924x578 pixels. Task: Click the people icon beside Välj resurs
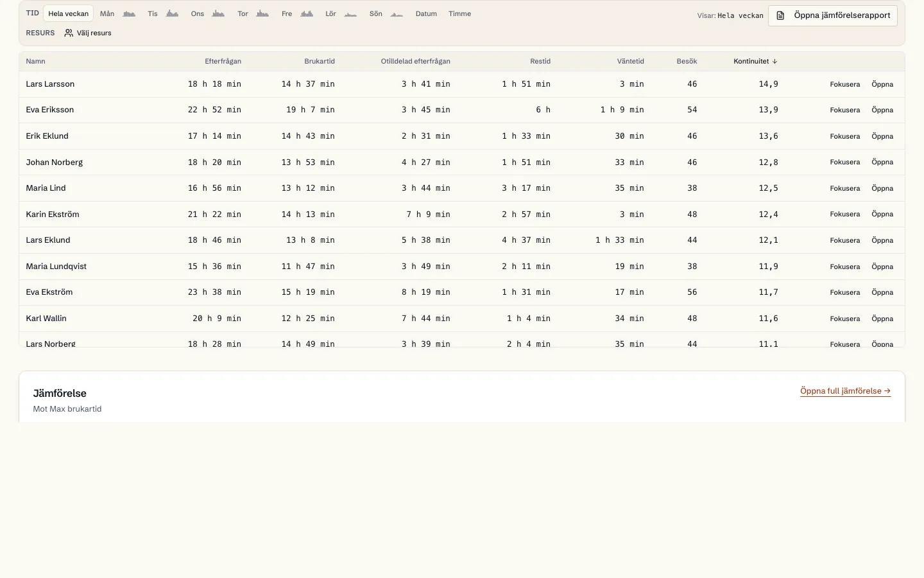tap(69, 33)
